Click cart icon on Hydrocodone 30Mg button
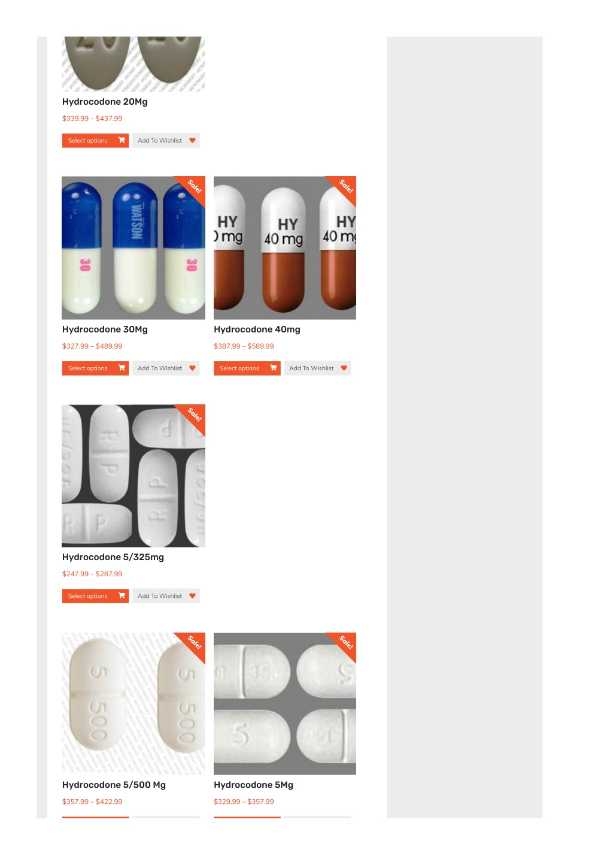Screen dimensions: 613x868 (x=122, y=368)
